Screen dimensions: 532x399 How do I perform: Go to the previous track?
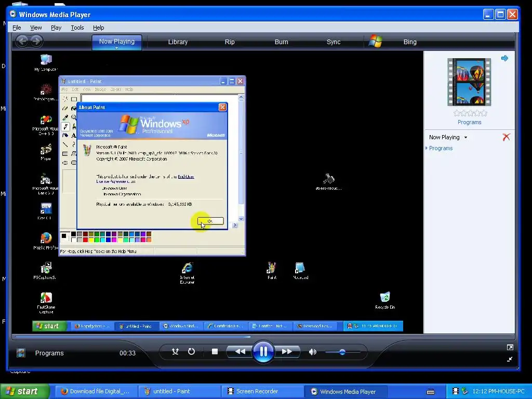click(x=240, y=352)
